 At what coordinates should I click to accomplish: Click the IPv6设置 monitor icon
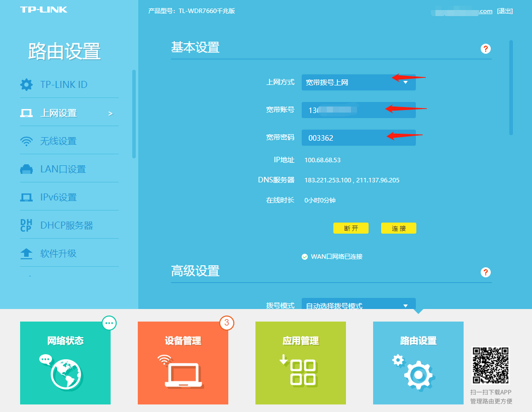point(27,197)
